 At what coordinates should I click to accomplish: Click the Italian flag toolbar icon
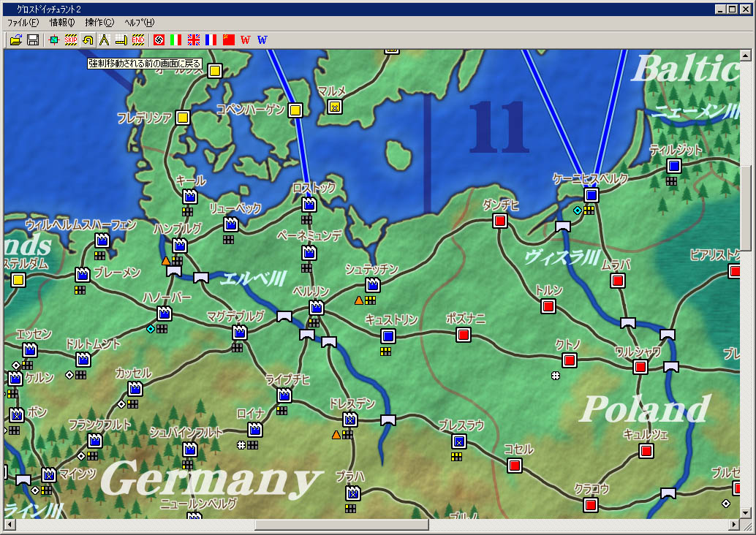[x=175, y=39]
